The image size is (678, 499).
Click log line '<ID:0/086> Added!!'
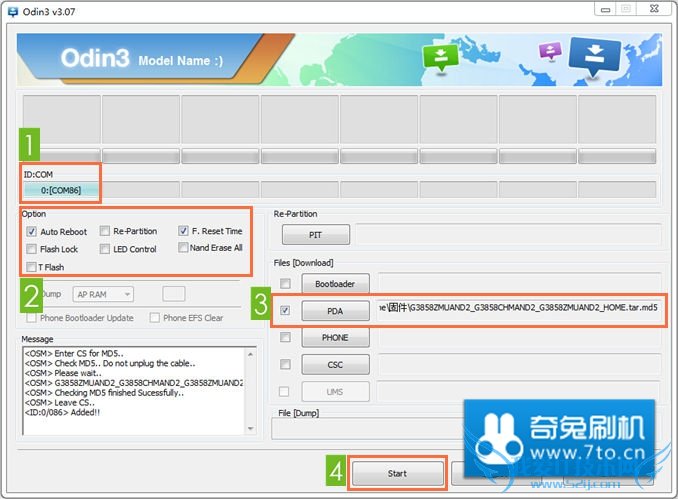(62, 413)
